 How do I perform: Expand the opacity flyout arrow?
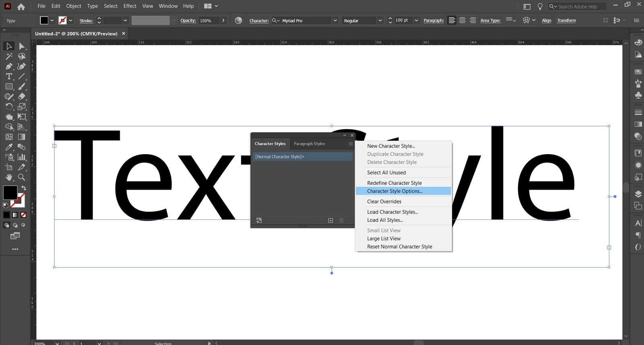(x=223, y=21)
